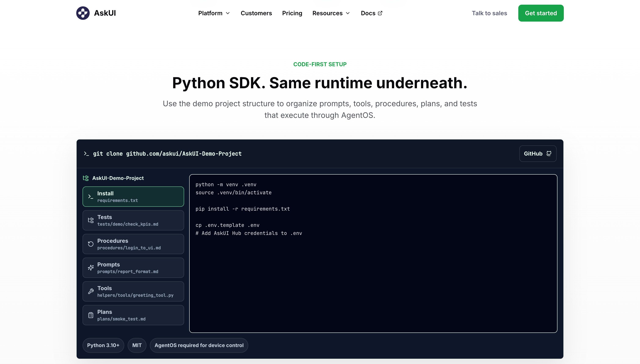Screen dimensions: 640x364
Task: Click the GitHub octocat icon
Action: [549, 153]
